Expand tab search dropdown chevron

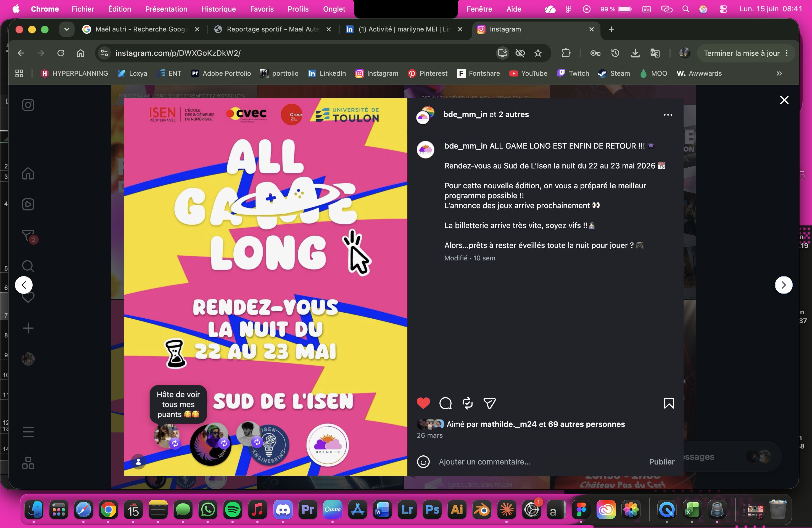67,29
